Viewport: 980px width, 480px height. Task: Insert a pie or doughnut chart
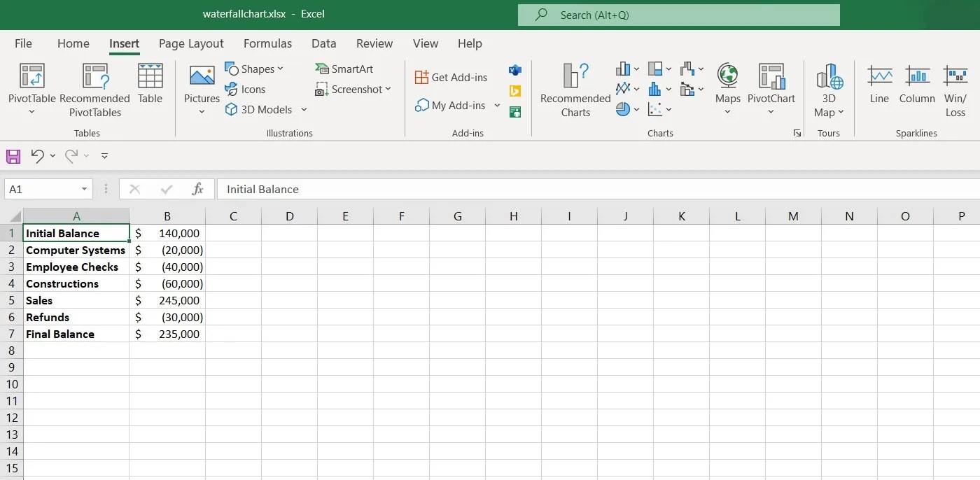click(x=624, y=109)
